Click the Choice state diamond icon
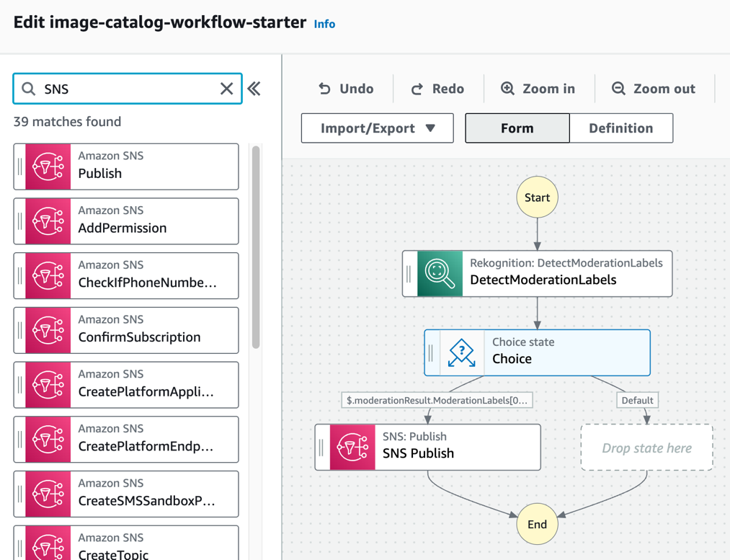This screenshot has height=560, width=730. tap(461, 352)
